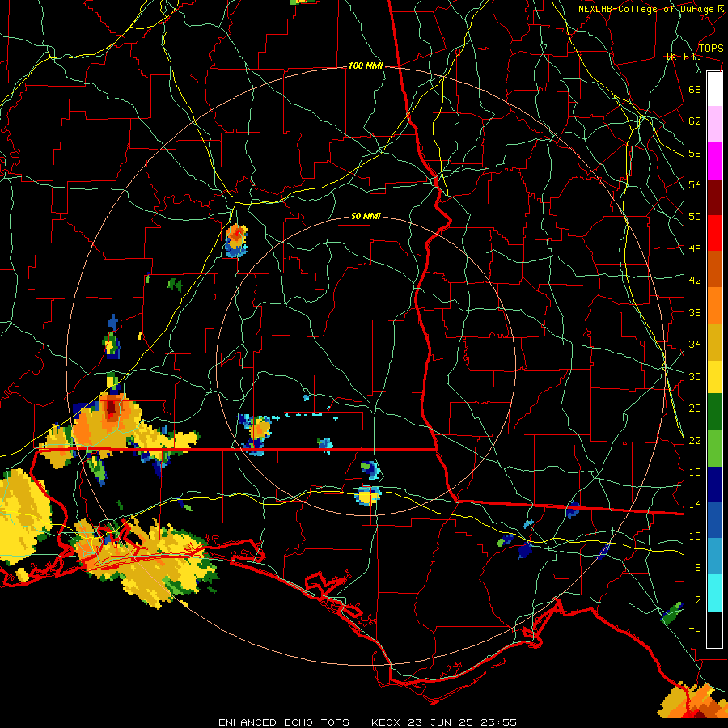Click the legend value '50'
Viewport: 728px width, 728px height.
[x=695, y=217]
